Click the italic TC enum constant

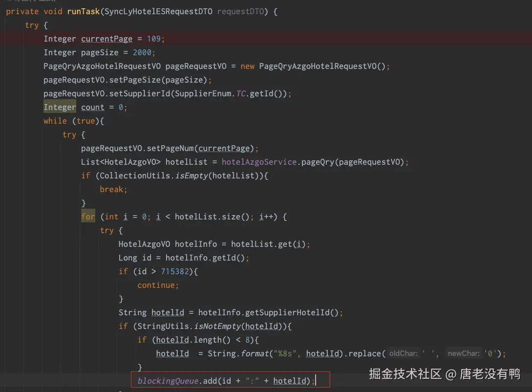(241, 94)
